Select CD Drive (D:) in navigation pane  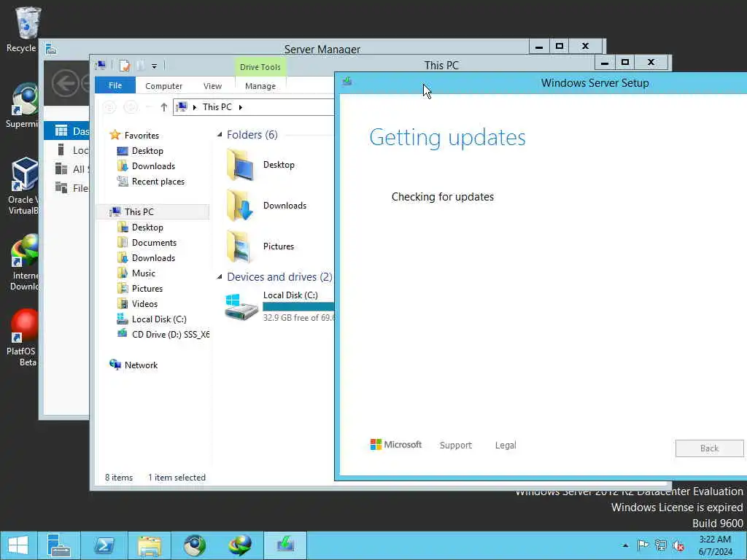[170, 334]
